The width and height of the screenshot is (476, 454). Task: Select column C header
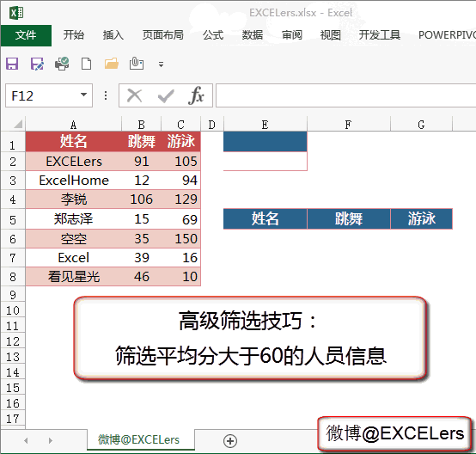(x=181, y=125)
